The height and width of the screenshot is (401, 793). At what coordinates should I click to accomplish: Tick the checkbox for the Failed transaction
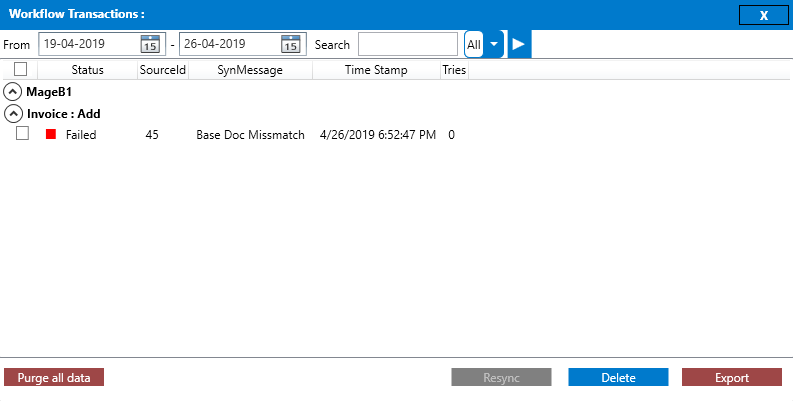pos(22,134)
